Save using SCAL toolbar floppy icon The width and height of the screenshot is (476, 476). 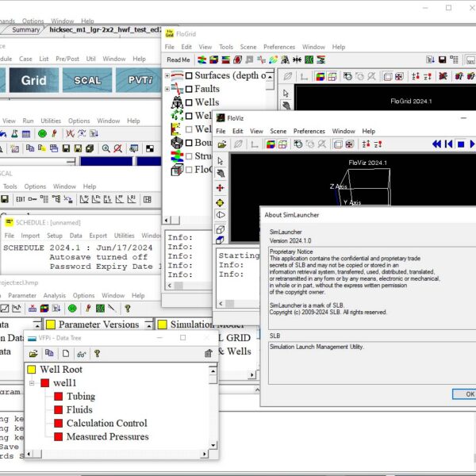tap(5, 199)
